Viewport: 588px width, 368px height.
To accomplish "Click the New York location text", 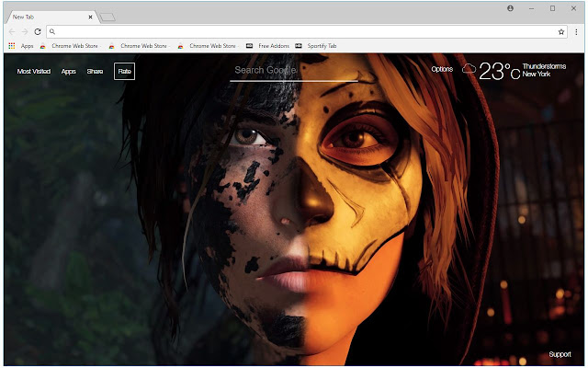I will click(537, 75).
